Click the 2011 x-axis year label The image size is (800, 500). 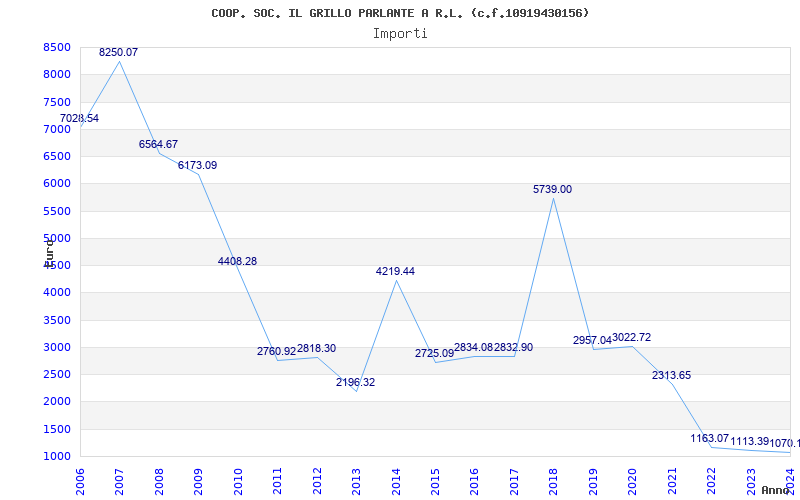pyautogui.click(x=278, y=482)
